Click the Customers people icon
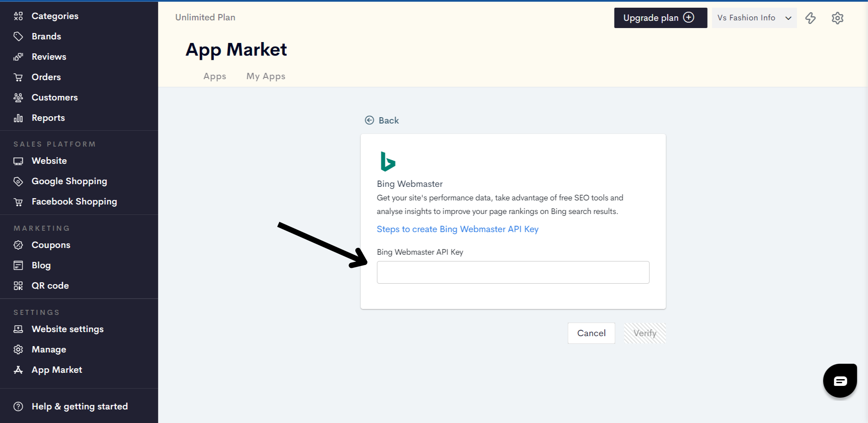Image resolution: width=868 pixels, height=423 pixels. pyautogui.click(x=18, y=98)
